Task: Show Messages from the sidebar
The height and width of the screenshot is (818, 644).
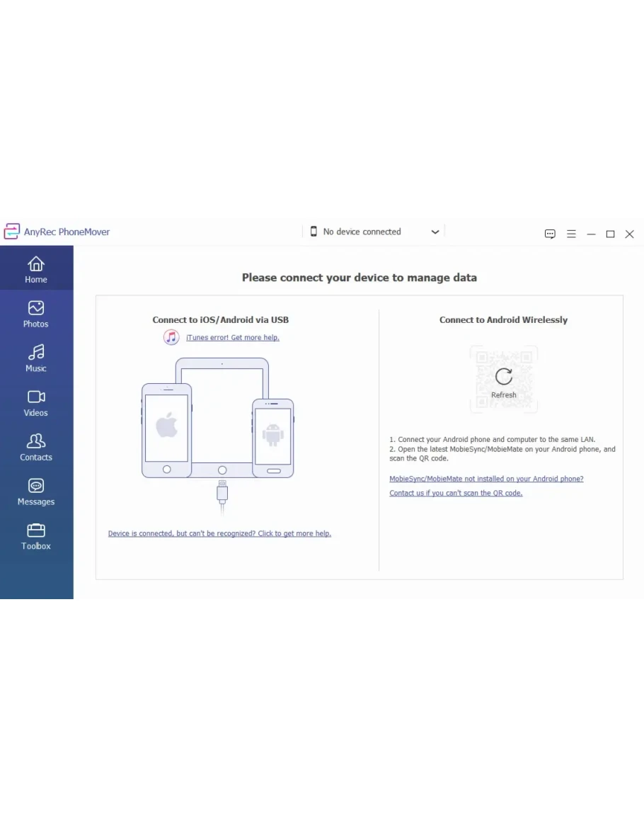Action: pyautogui.click(x=36, y=492)
